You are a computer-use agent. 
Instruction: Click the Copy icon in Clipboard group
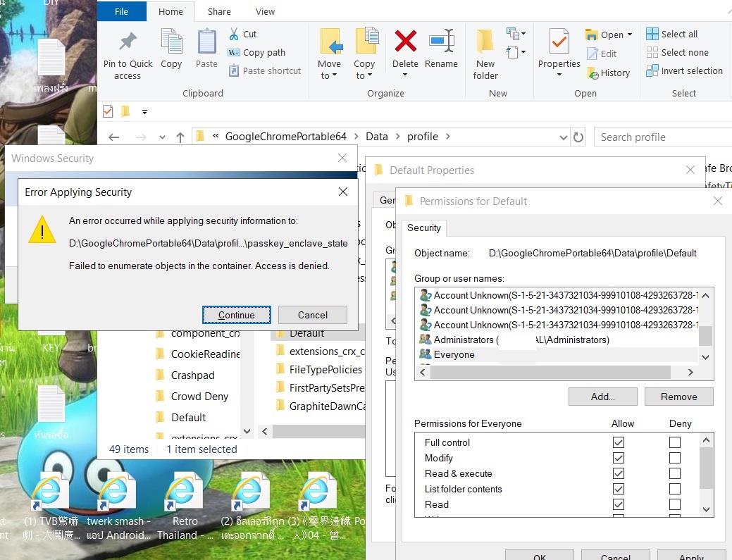tap(171, 41)
